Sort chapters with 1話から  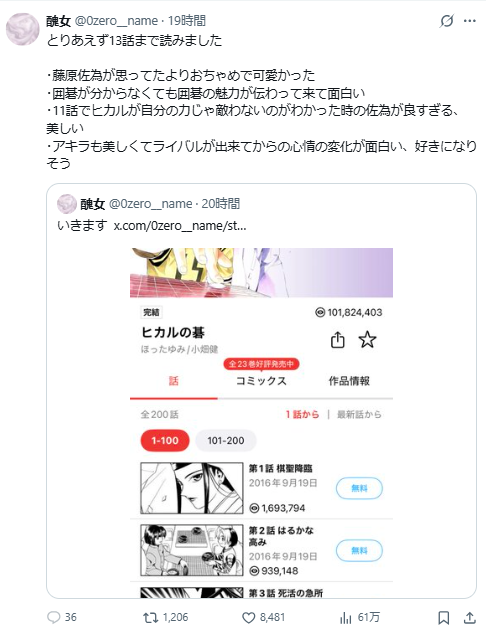tap(302, 415)
